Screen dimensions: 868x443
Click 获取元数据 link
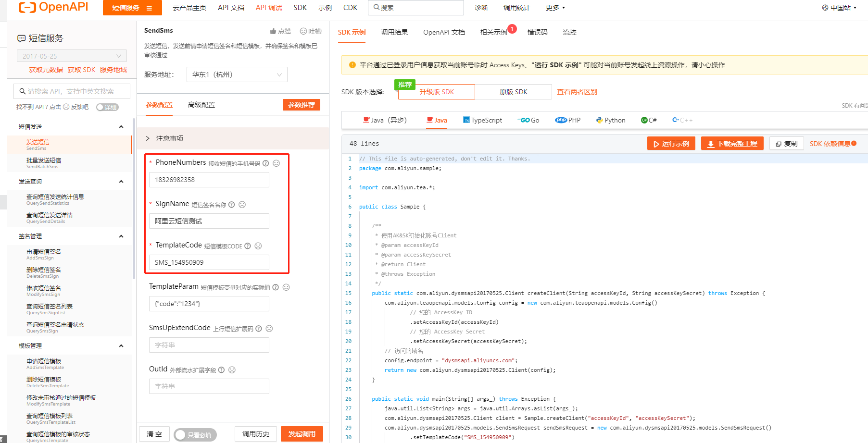tap(46, 70)
